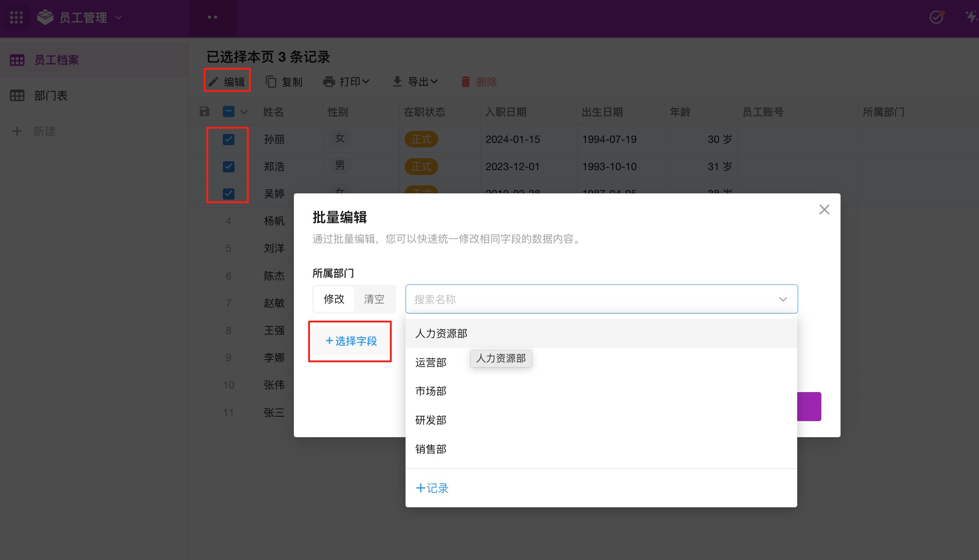Click the 姓名 column header
This screenshot has height=560, width=979.
coord(273,112)
